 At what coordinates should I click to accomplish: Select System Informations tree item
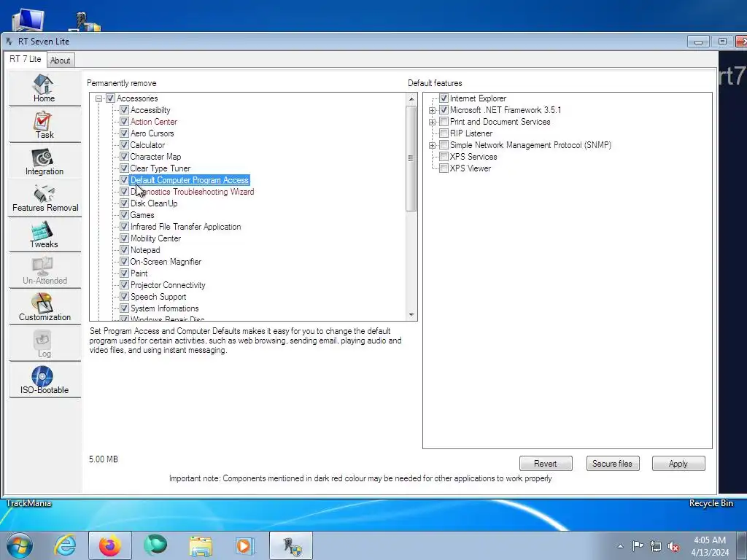coord(164,308)
